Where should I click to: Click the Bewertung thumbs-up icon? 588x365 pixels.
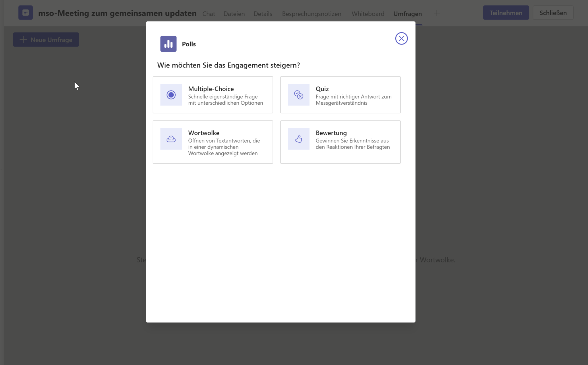(x=299, y=139)
